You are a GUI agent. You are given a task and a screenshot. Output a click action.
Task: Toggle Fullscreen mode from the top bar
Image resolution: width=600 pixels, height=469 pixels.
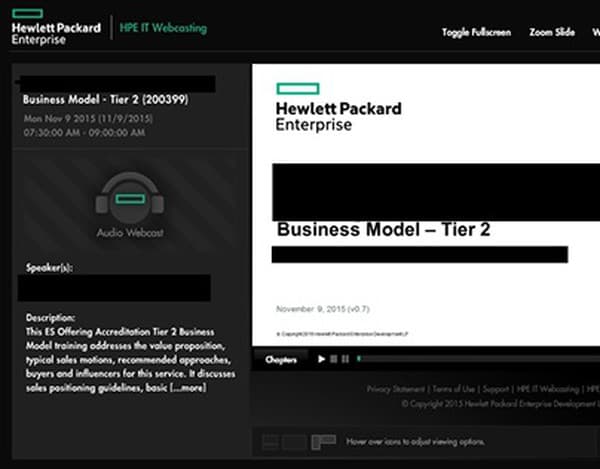pyautogui.click(x=476, y=32)
